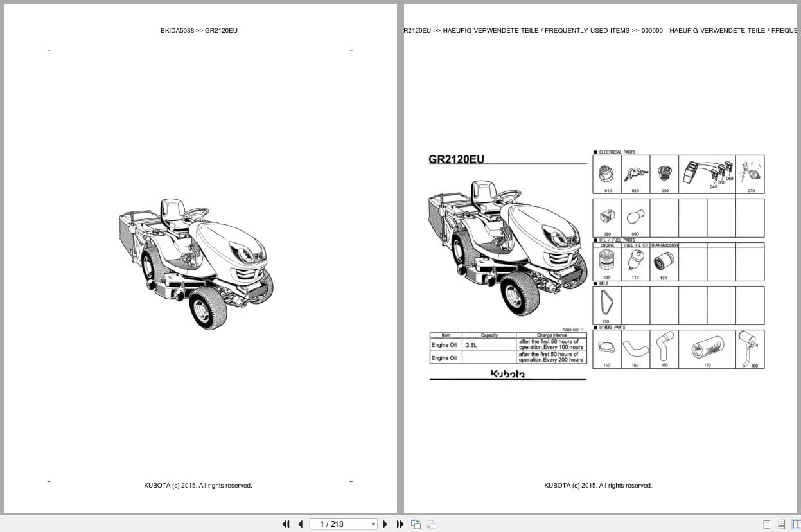Click the Change Interval column header
Screen dimensions: 801x532
click(551, 335)
